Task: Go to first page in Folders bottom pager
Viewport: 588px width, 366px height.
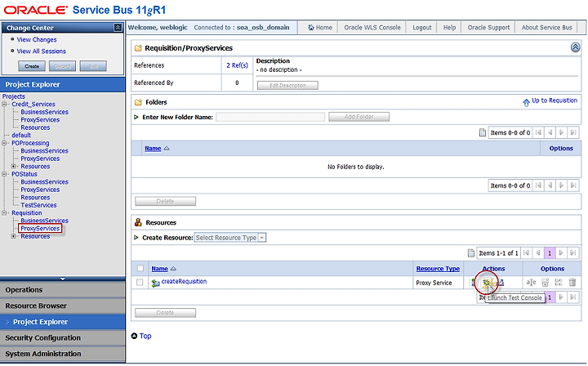Action: point(538,185)
